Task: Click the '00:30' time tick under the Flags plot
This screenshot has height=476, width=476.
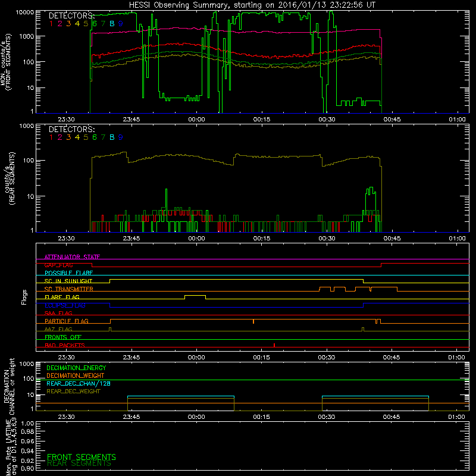Action: point(326,358)
